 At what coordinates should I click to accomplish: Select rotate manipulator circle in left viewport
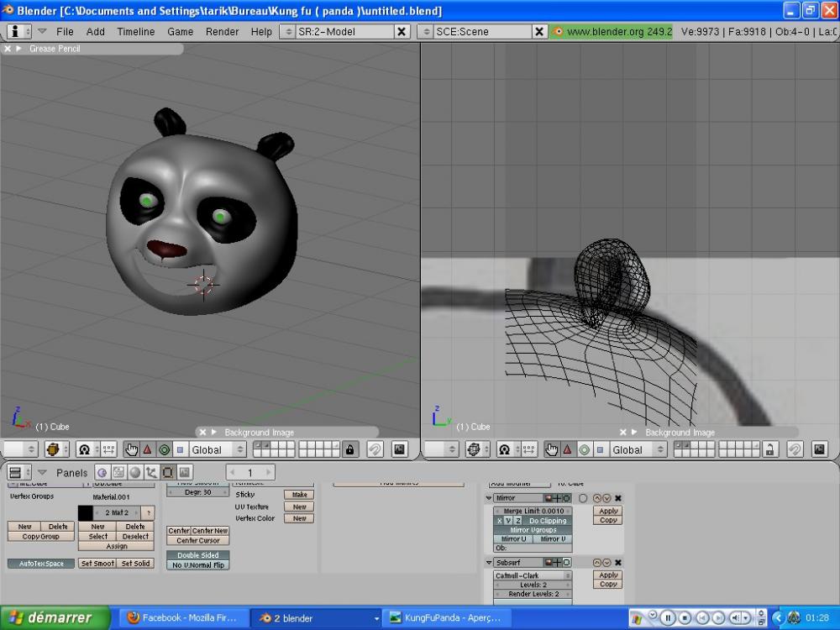pos(165,449)
